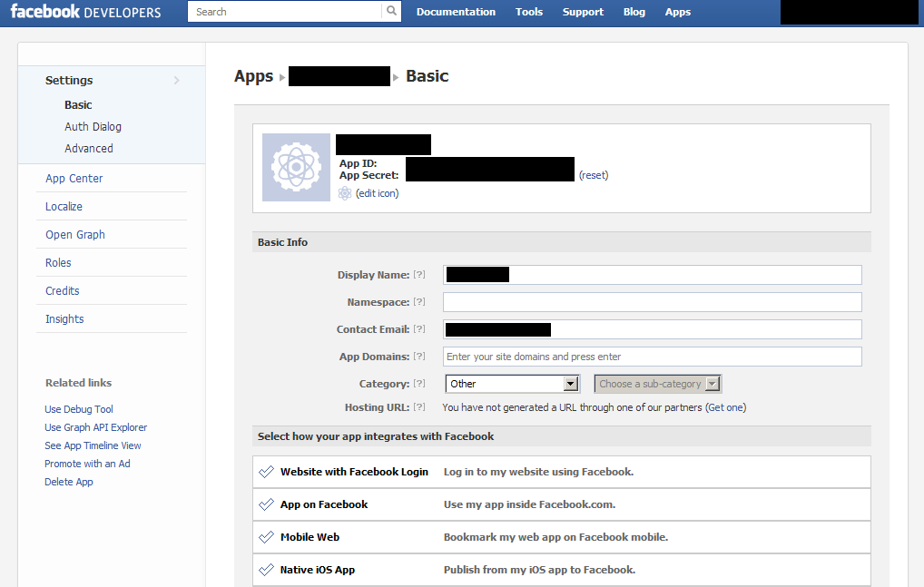Viewport: 924px width, 587px height.
Task: Go to the Blog menu item
Action: click(x=634, y=12)
